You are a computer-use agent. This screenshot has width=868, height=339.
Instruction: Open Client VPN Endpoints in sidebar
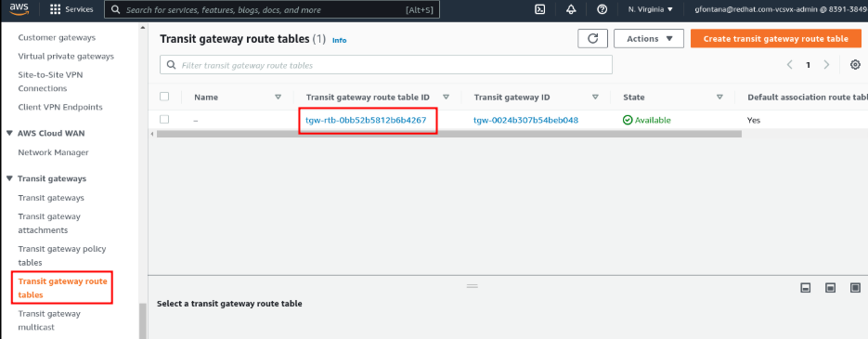click(60, 107)
